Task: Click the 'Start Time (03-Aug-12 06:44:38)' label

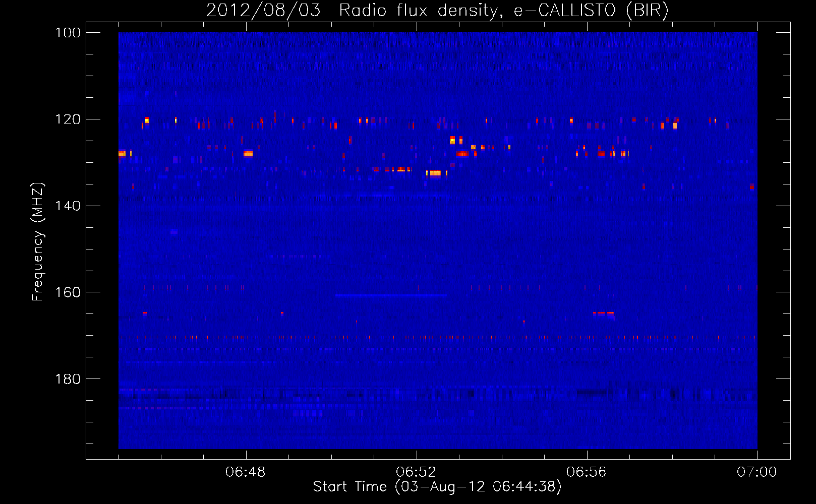Action: click(437, 487)
